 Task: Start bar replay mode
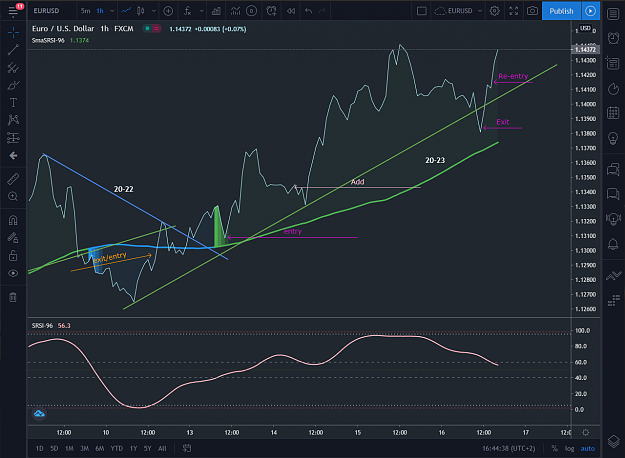click(x=291, y=11)
